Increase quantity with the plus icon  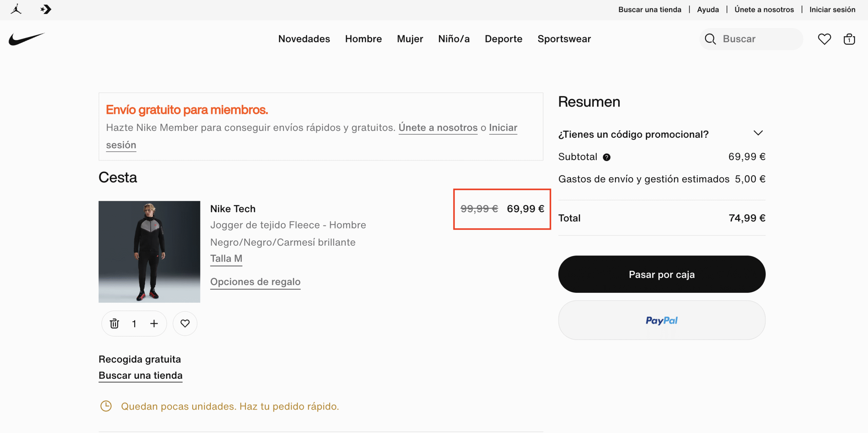tap(154, 323)
